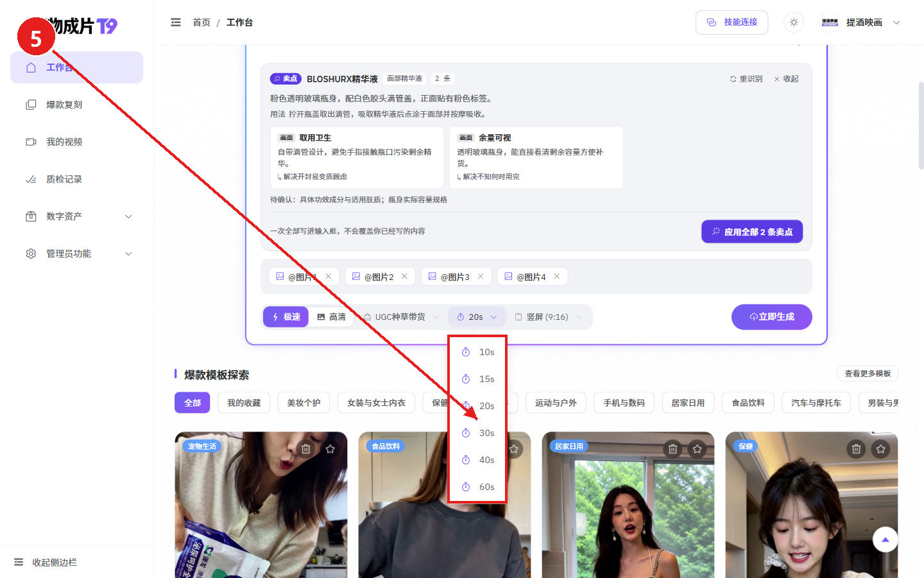
Task: Delete the 保健 template via trash icon
Action: 857,450
